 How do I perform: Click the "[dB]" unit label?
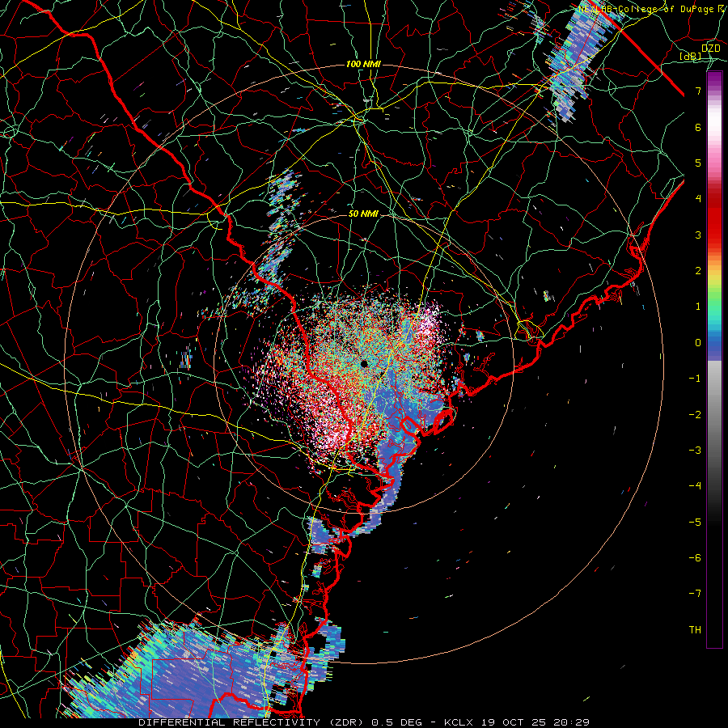click(691, 56)
